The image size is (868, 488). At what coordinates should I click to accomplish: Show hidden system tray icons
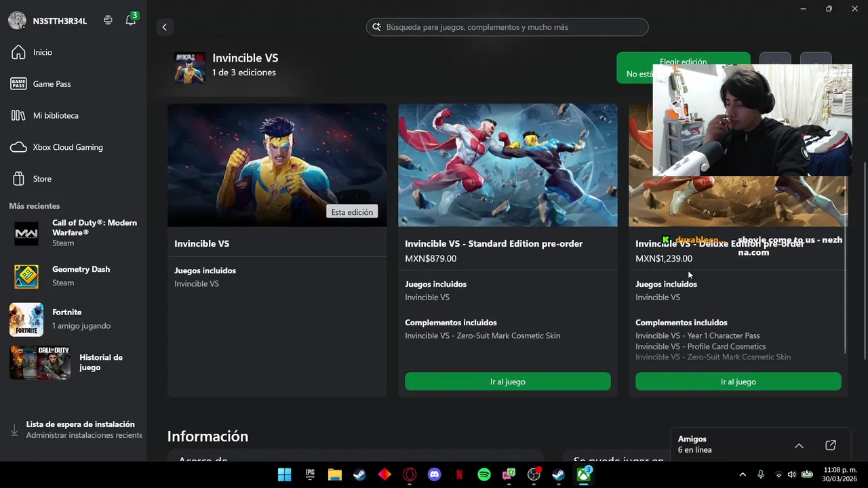[x=743, y=474]
